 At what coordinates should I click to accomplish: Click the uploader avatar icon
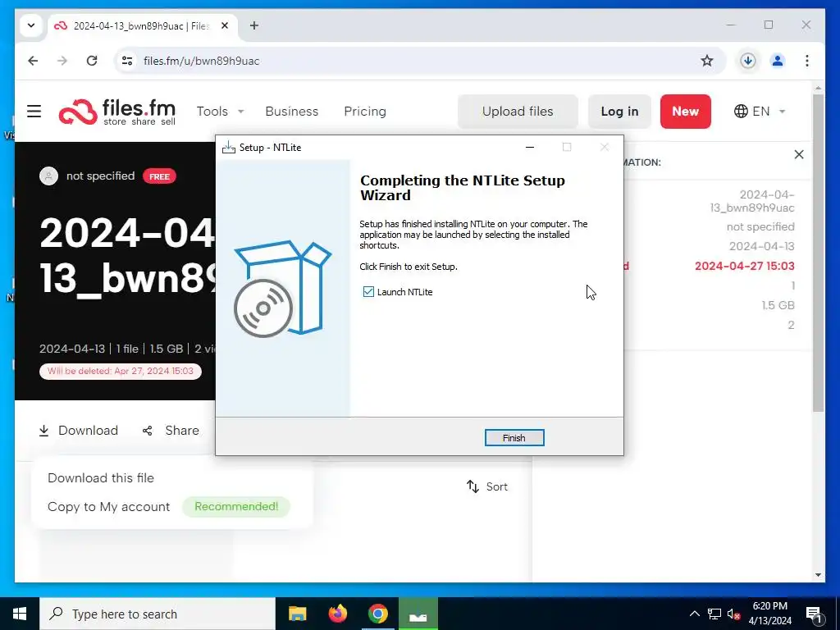(48, 176)
